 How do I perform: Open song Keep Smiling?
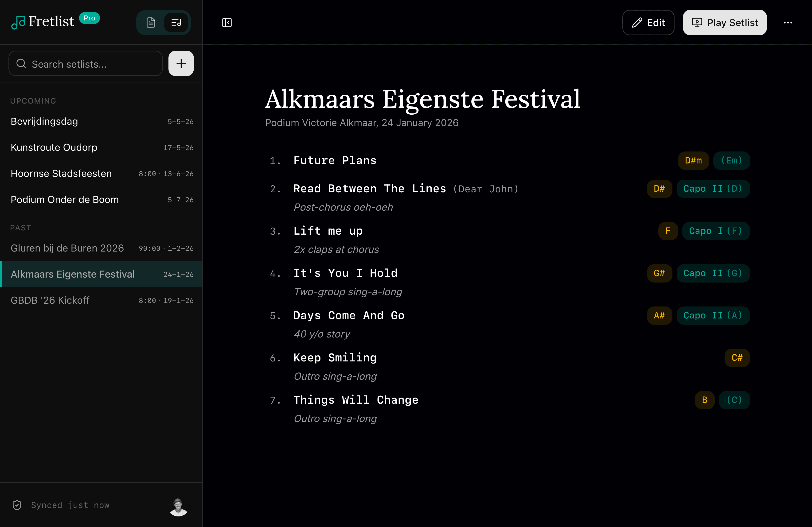[x=335, y=358]
